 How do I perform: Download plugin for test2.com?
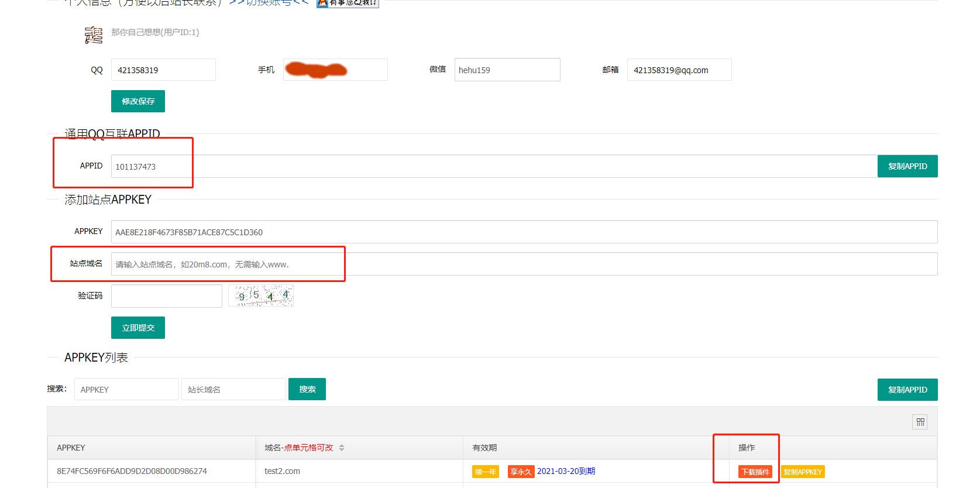click(755, 472)
